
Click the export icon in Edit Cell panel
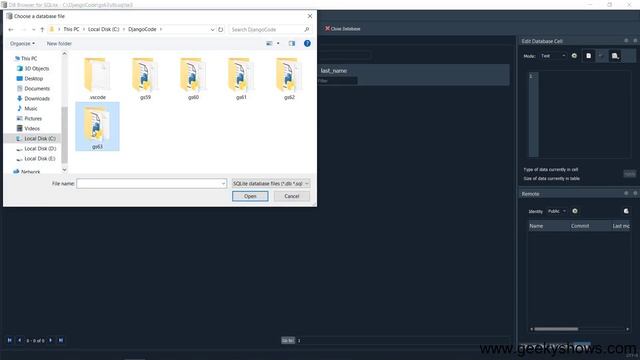pyautogui.click(x=615, y=56)
